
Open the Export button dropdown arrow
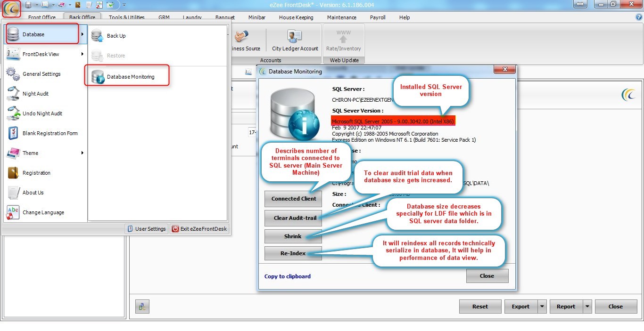point(542,307)
